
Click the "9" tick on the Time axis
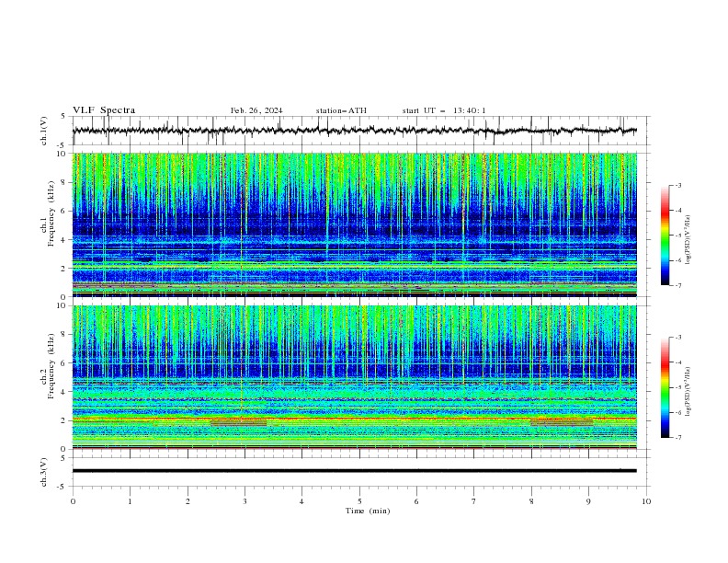[x=588, y=501]
